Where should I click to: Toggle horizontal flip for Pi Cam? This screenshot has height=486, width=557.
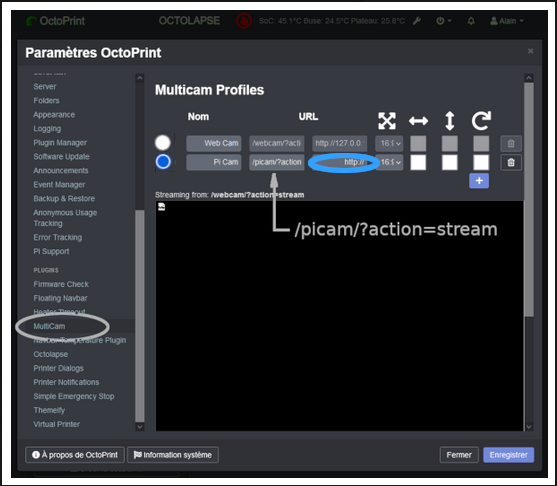pos(418,162)
